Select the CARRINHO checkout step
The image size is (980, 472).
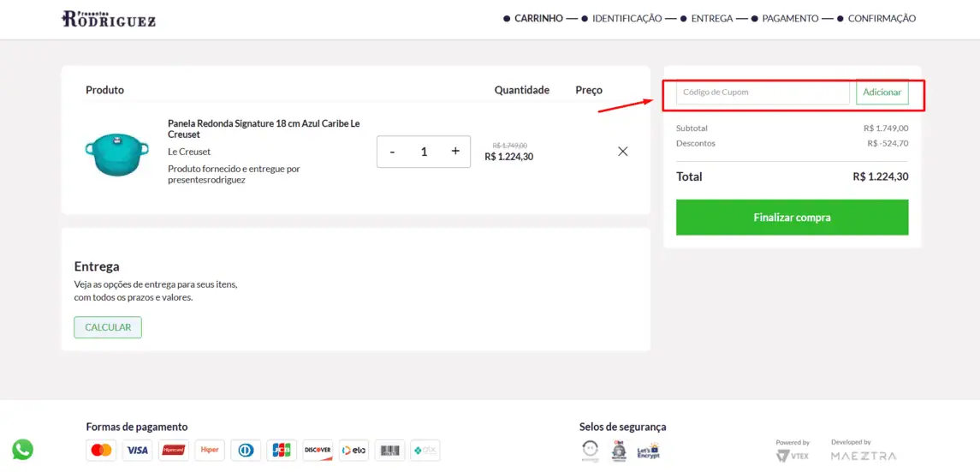point(538,19)
